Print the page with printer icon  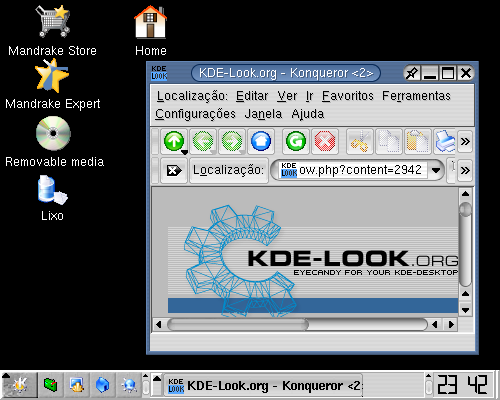click(x=445, y=141)
